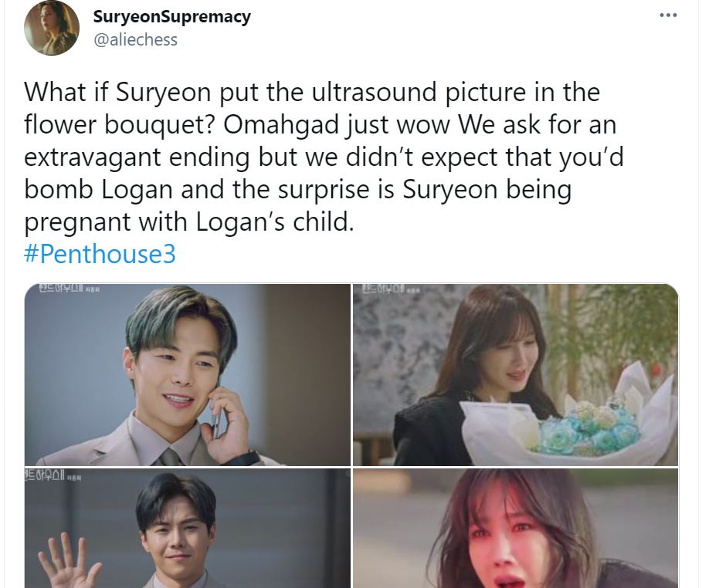Click the SuryeonSupremacy profile avatar
The height and width of the screenshot is (588, 702).
(x=52, y=28)
